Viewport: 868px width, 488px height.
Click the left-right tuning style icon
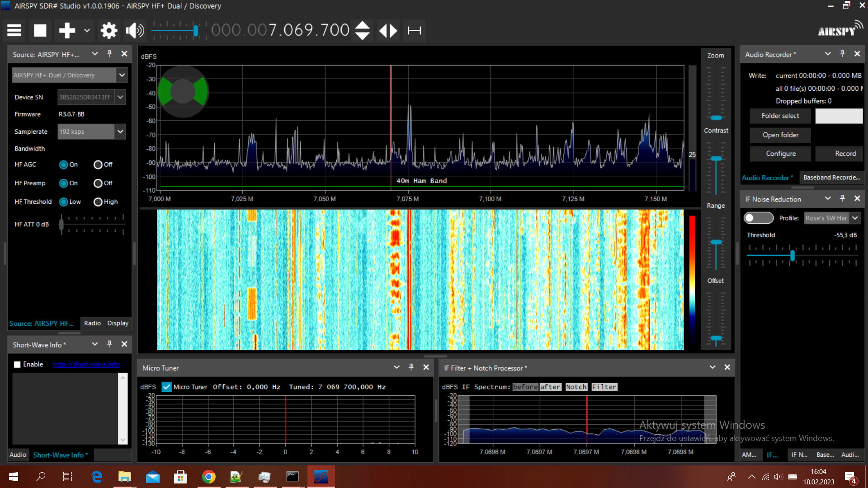click(388, 30)
